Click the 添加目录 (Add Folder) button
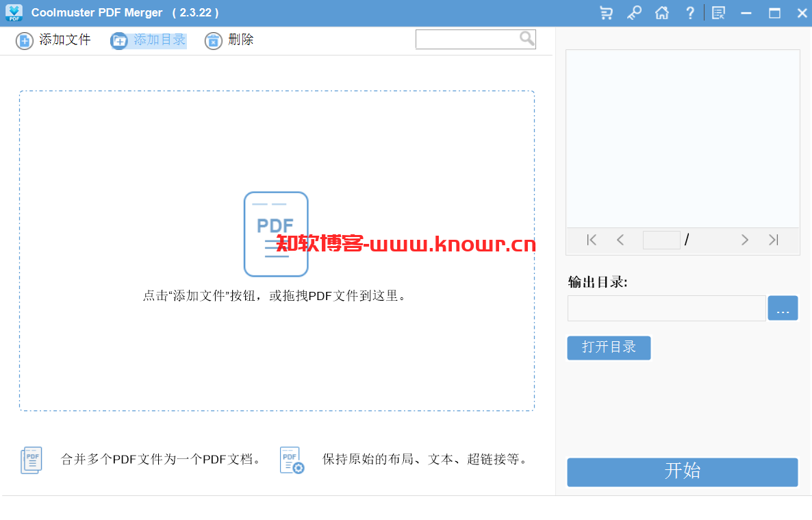The height and width of the screenshot is (520, 812). pos(148,40)
